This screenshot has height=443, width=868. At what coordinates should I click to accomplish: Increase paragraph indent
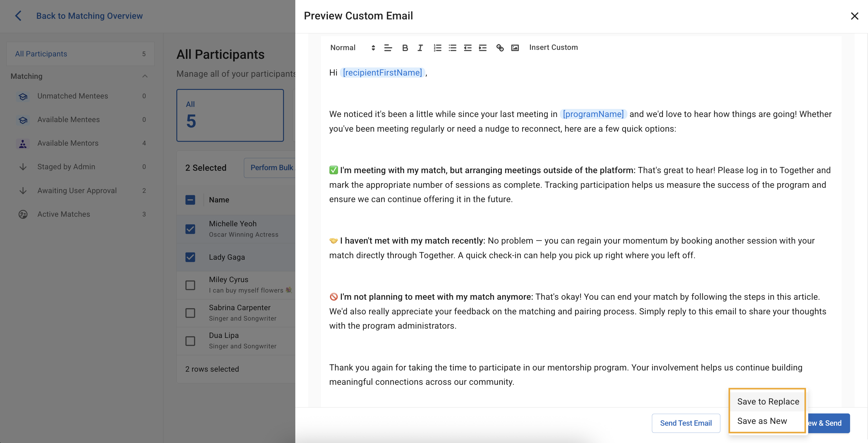(x=482, y=48)
